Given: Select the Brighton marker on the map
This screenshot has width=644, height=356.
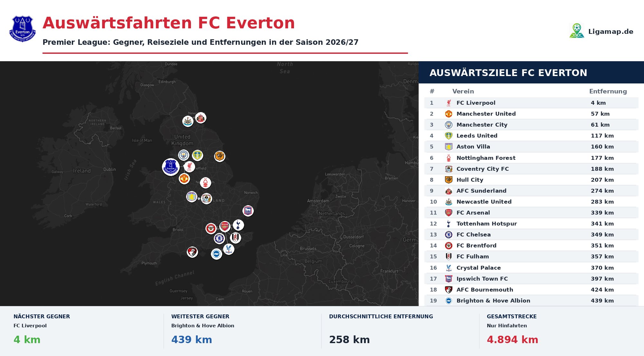Looking at the screenshot, I should [216, 254].
